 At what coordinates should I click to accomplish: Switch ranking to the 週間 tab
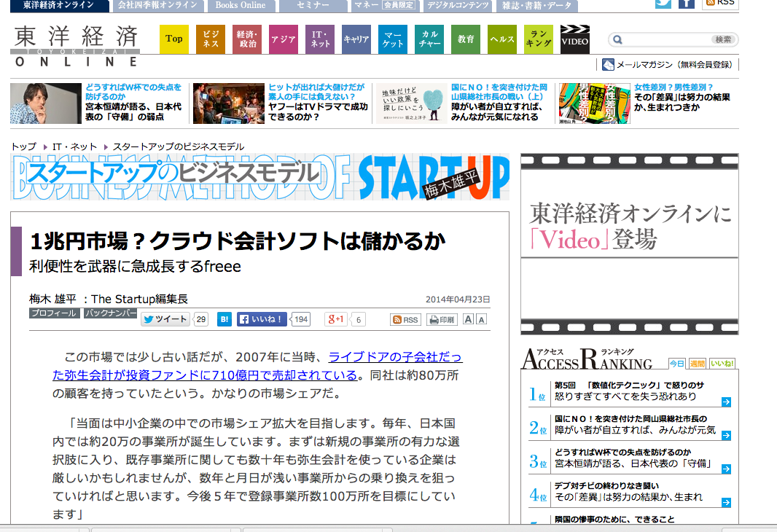coord(697,363)
